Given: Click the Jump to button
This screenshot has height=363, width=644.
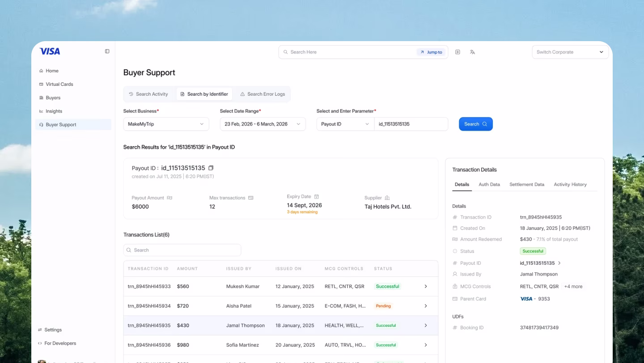Looking at the screenshot, I should (x=431, y=52).
